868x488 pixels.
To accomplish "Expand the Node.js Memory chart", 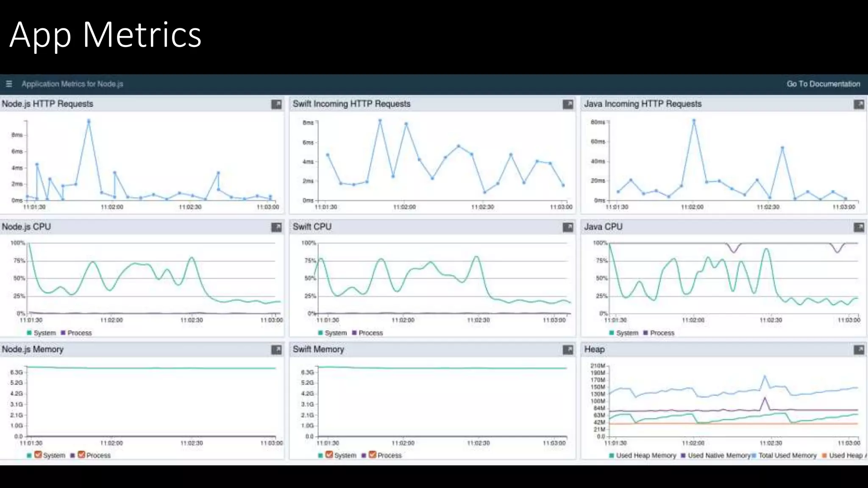I will 276,350.
